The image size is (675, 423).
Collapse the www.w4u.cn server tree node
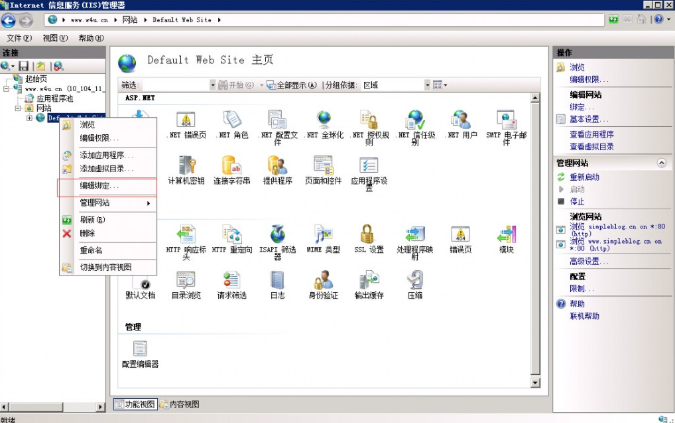click(6, 89)
